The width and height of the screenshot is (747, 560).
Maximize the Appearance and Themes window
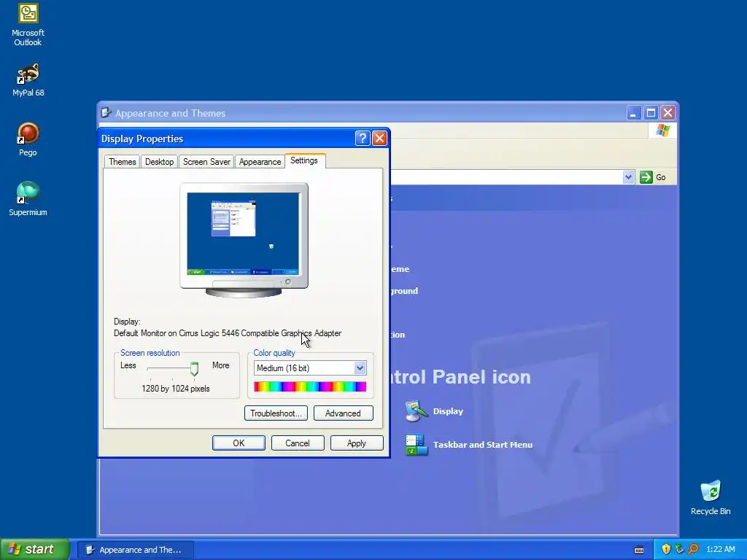(651, 113)
